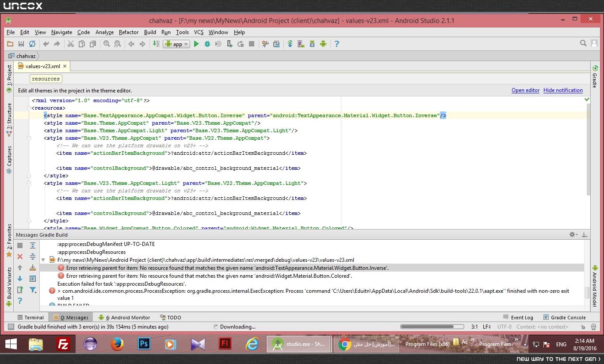Collapse the values-v23.xml file node in Messages
604x364 pixels.
[x=43, y=260]
